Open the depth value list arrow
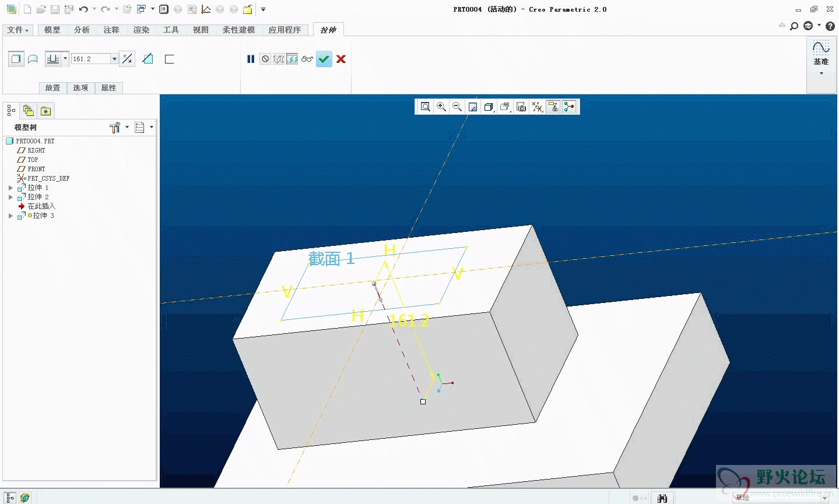The width and height of the screenshot is (839, 504). 114,59
